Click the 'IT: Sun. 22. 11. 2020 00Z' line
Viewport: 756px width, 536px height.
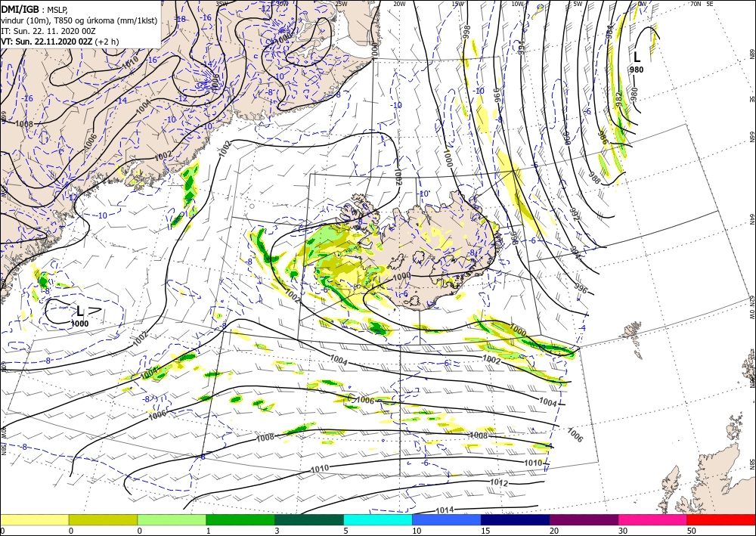click(x=48, y=31)
